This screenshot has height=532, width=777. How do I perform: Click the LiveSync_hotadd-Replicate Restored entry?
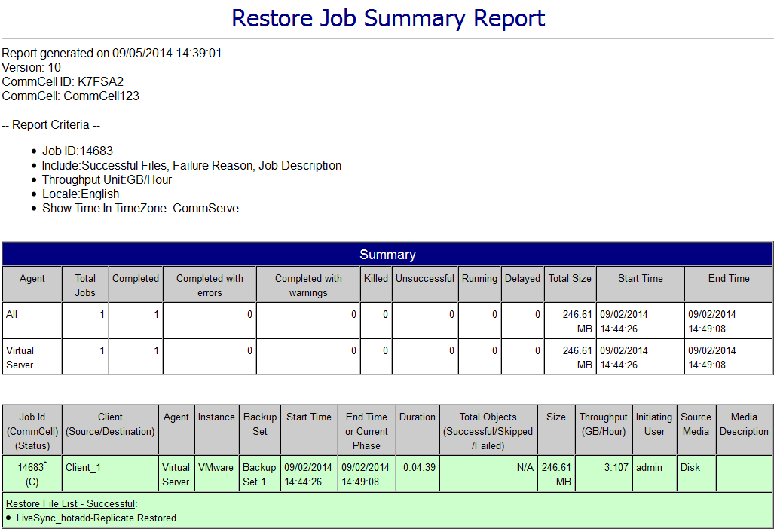(96, 518)
